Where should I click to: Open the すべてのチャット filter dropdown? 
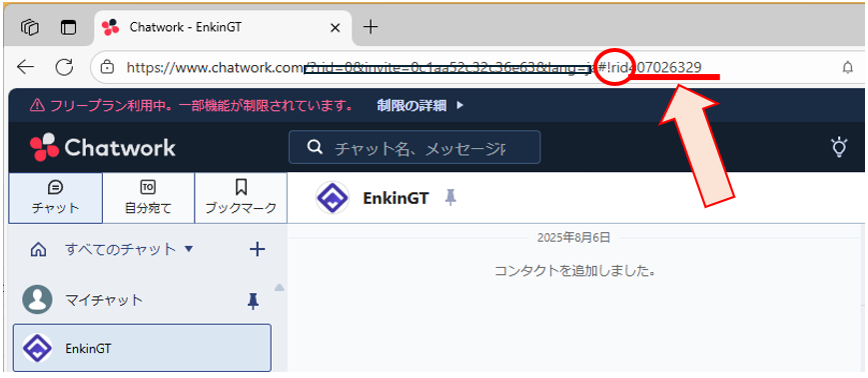pyautogui.click(x=129, y=249)
